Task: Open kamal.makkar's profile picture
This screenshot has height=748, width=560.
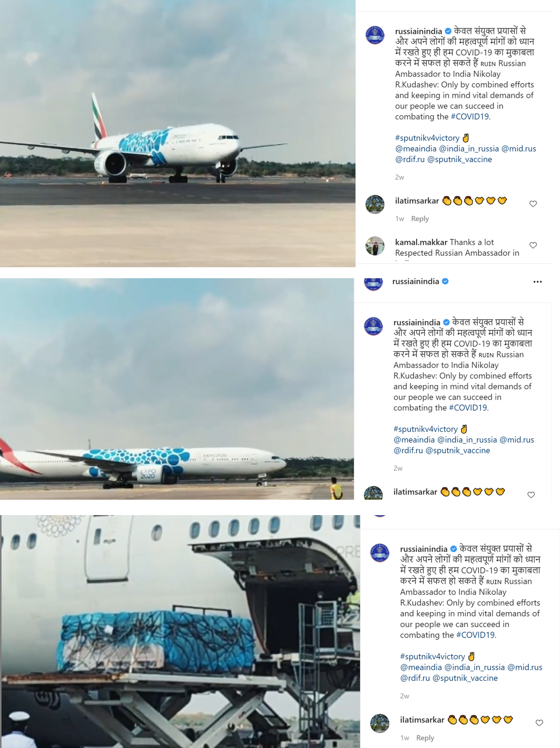Action: tap(375, 246)
